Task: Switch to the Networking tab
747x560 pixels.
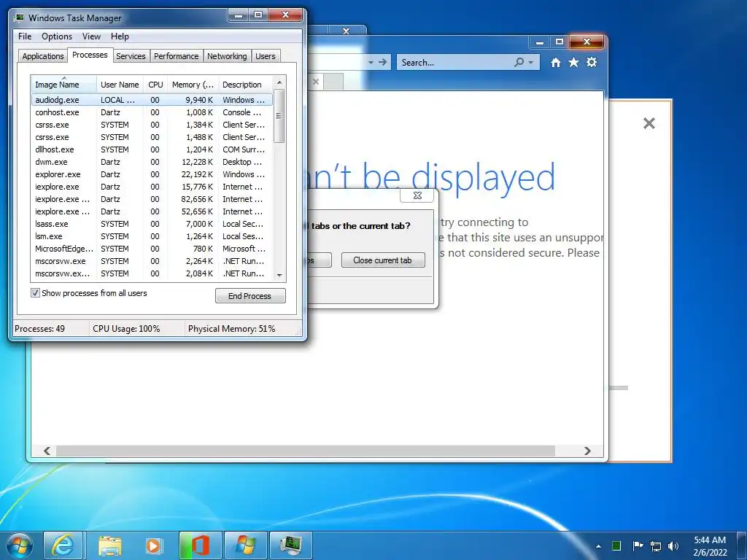Action: [x=227, y=55]
